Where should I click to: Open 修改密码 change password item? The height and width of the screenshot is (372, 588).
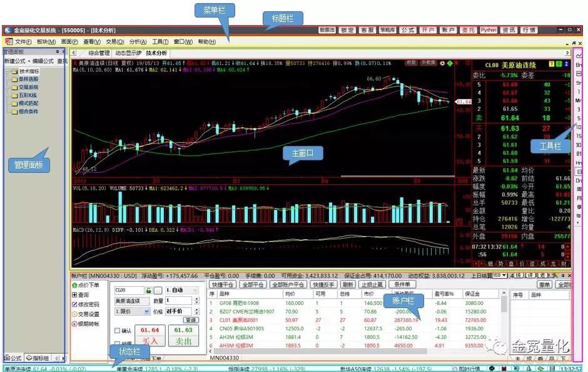[86, 304]
